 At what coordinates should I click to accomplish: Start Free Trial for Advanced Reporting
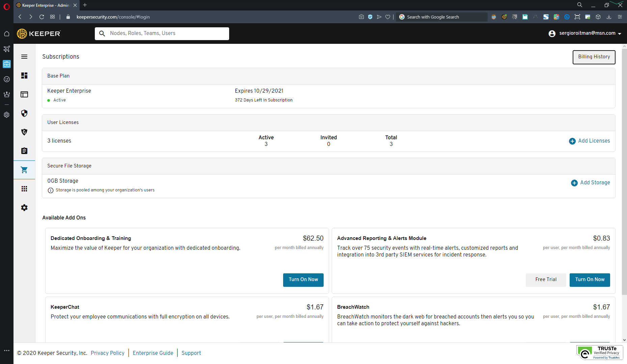point(546,280)
